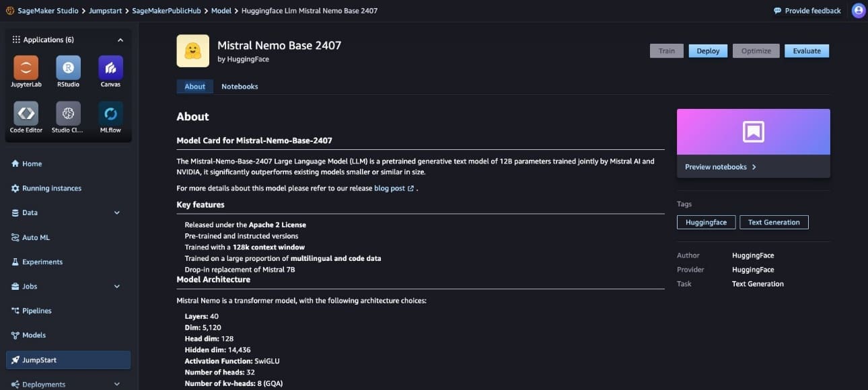868x390 pixels.
Task: Click the user profile avatar icon
Action: click(858, 11)
